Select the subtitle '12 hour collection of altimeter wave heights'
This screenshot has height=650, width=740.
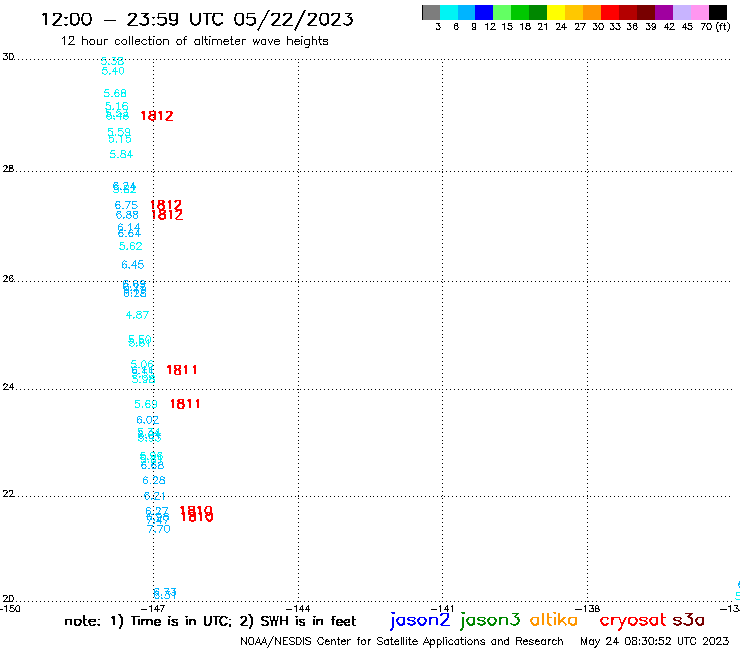click(x=194, y=41)
